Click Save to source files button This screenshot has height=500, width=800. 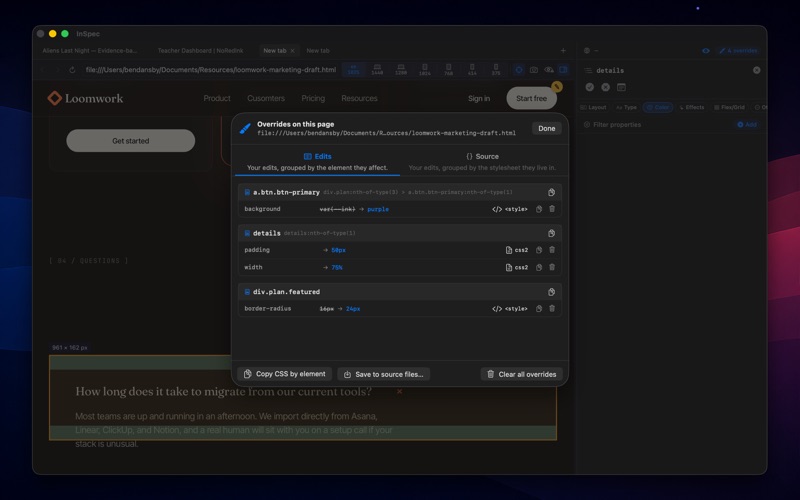384,374
